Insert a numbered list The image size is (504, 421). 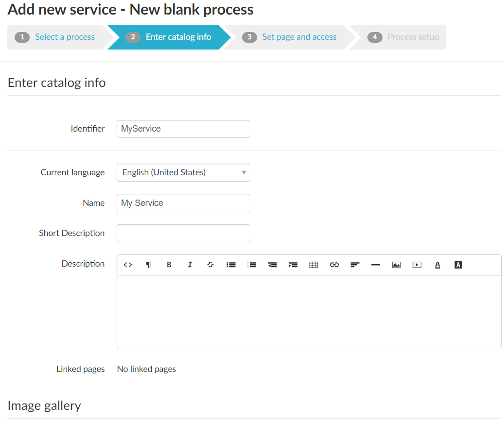pos(252,265)
